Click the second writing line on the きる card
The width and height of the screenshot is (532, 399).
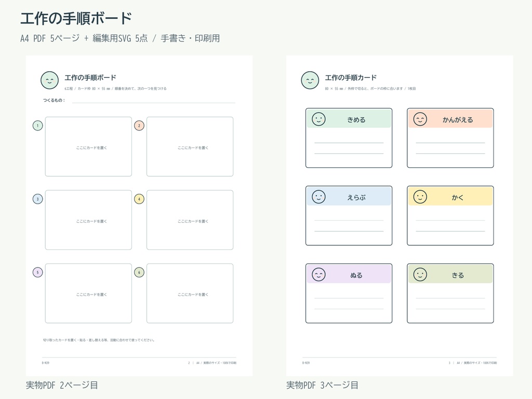coord(450,309)
